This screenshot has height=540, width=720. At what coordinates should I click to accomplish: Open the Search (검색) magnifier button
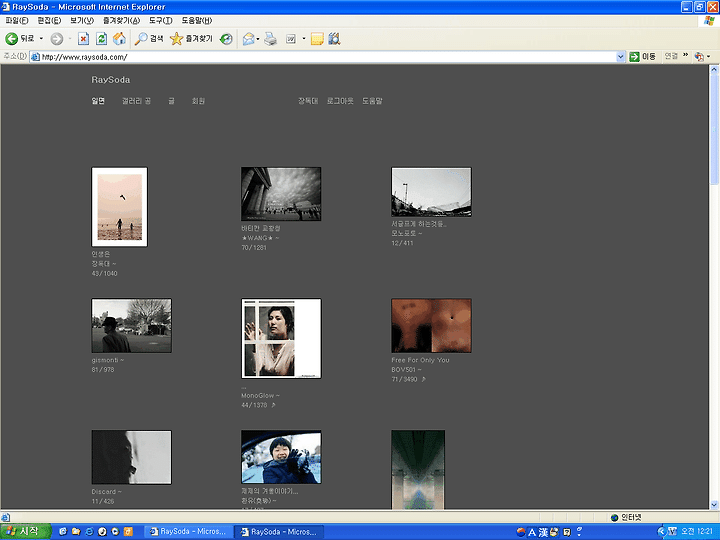tap(149, 39)
